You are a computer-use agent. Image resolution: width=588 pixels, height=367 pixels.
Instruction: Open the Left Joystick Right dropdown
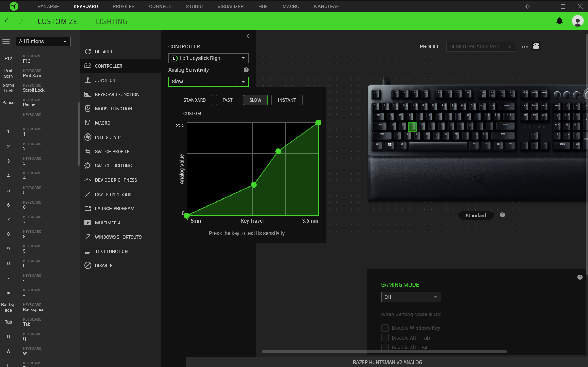(209, 58)
